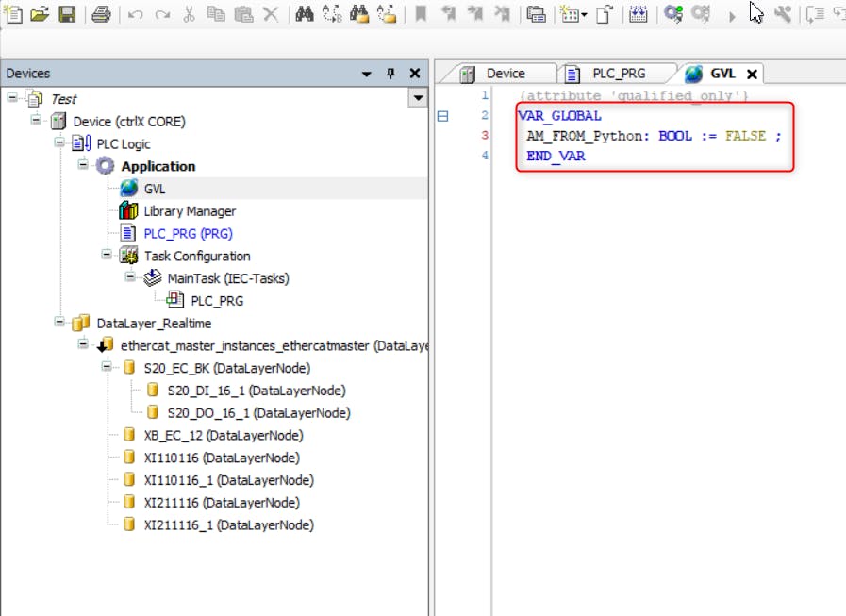
Task: Collapse the PLC Logic node
Action: pyautogui.click(x=59, y=142)
